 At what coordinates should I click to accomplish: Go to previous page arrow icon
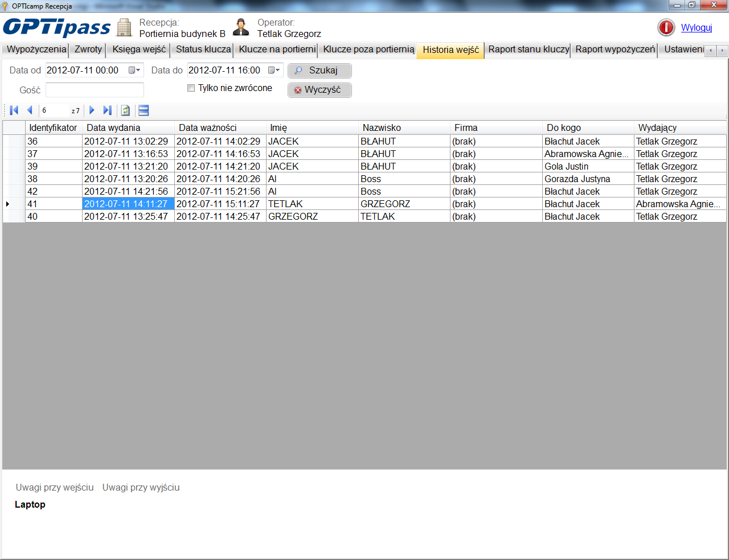point(30,110)
